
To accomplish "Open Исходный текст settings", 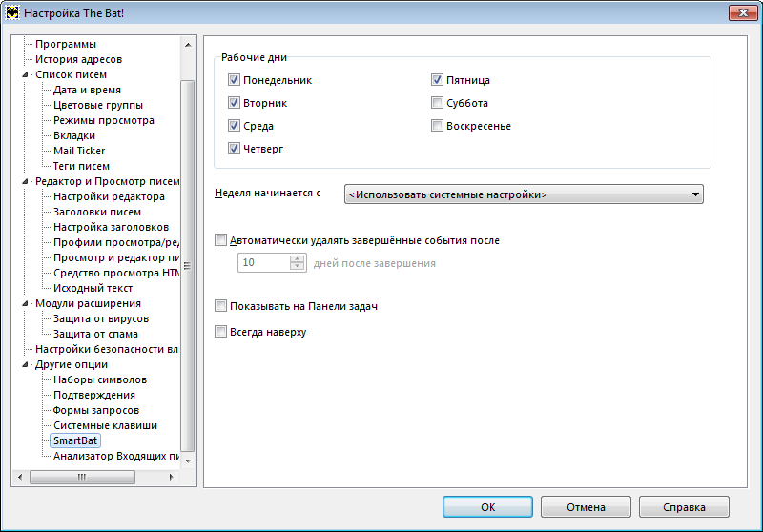I will [93, 288].
